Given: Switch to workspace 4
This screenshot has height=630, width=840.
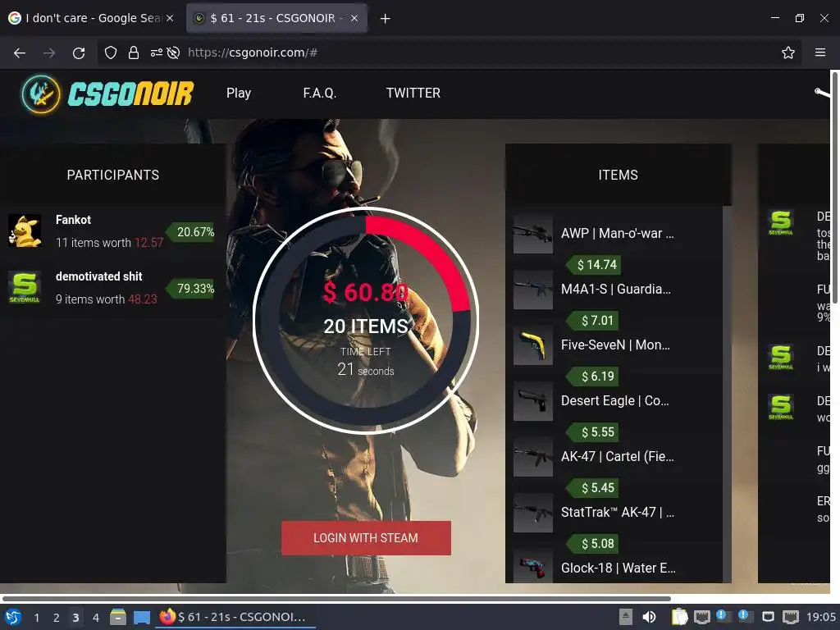Looking at the screenshot, I should click(95, 618).
